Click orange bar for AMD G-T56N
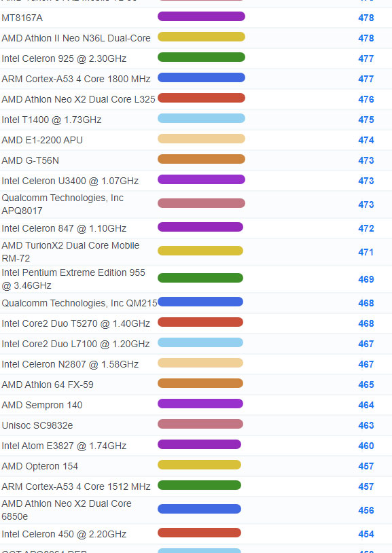 point(201,159)
